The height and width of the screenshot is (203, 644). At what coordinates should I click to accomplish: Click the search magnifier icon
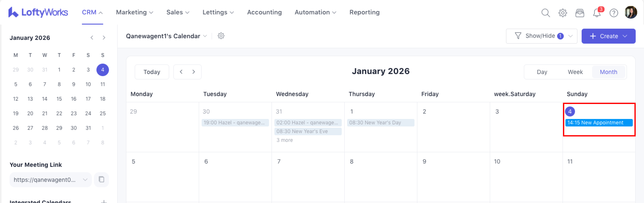pyautogui.click(x=545, y=12)
